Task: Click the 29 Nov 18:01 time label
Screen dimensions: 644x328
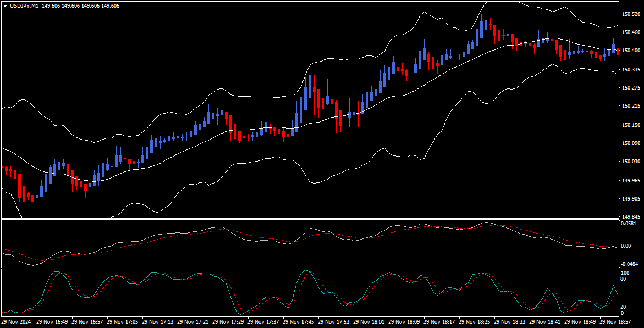Action: [369, 322]
